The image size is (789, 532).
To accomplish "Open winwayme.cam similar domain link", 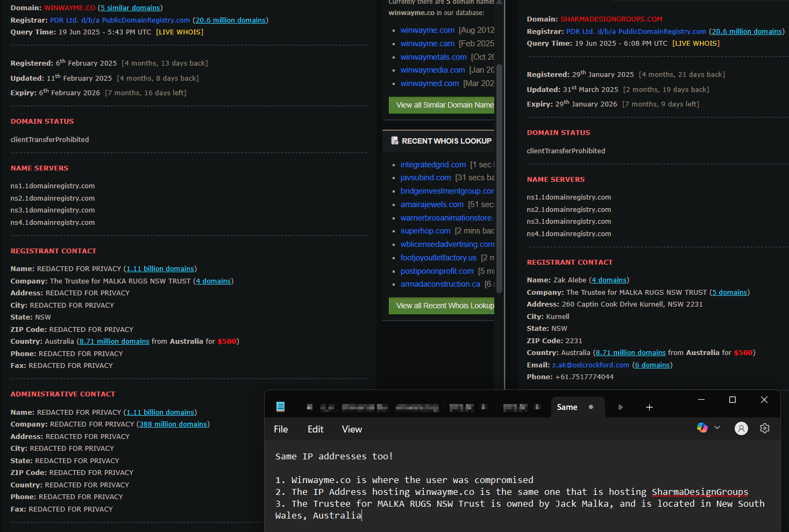I will (427, 44).
